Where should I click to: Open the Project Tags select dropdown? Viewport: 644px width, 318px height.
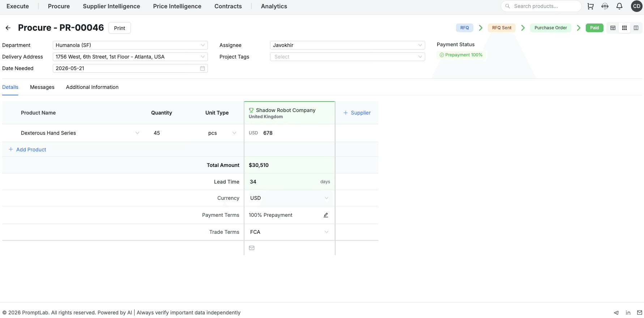(x=347, y=57)
